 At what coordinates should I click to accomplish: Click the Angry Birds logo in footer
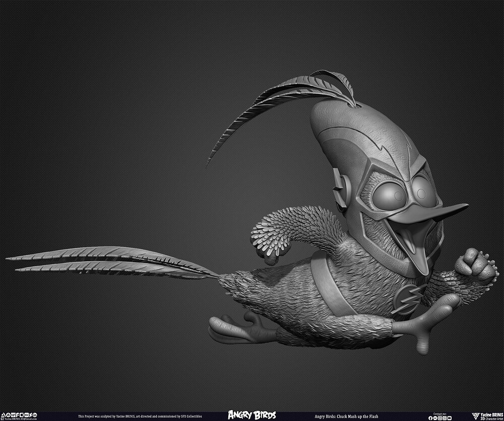point(251,415)
